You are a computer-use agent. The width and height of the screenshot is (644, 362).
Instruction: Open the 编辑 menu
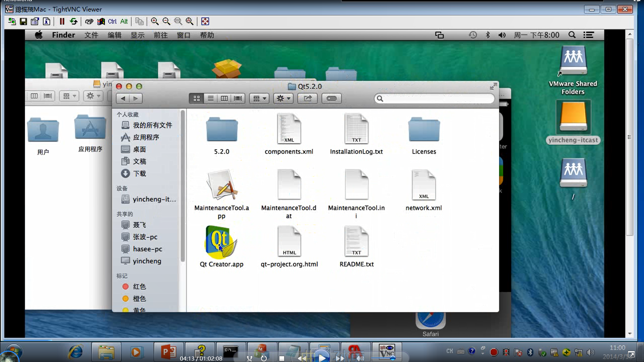(x=114, y=35)
